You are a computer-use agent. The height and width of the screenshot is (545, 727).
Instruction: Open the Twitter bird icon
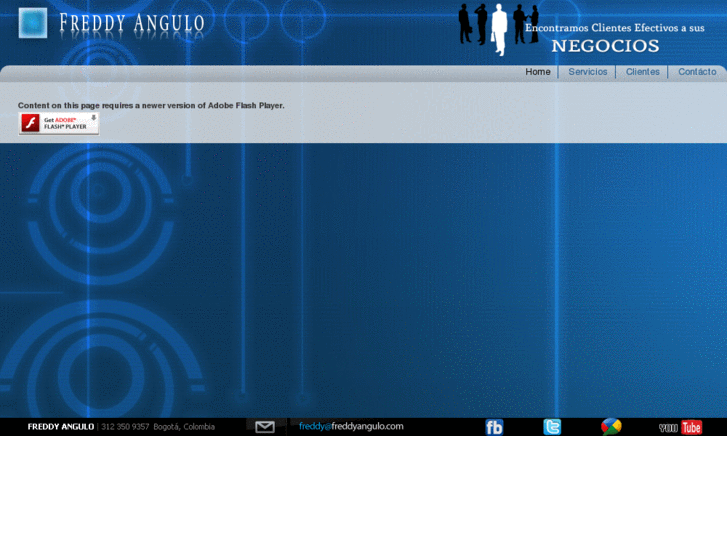click(552, 427)
